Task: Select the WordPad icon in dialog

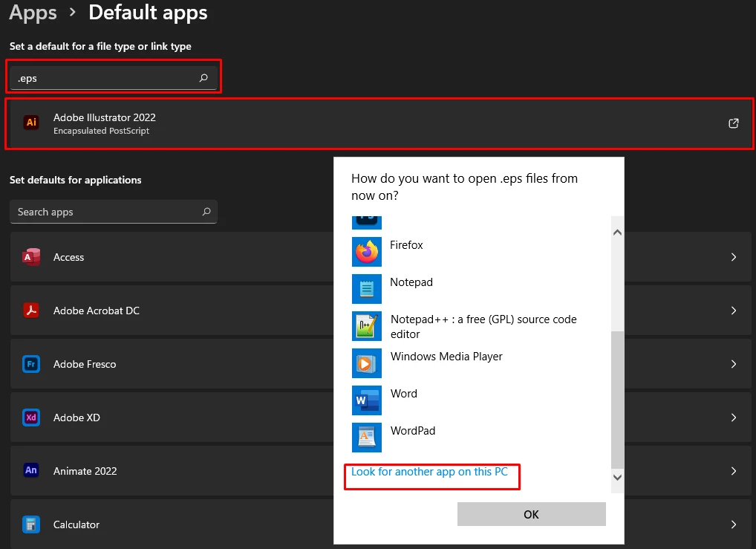Action: (366, 438)
